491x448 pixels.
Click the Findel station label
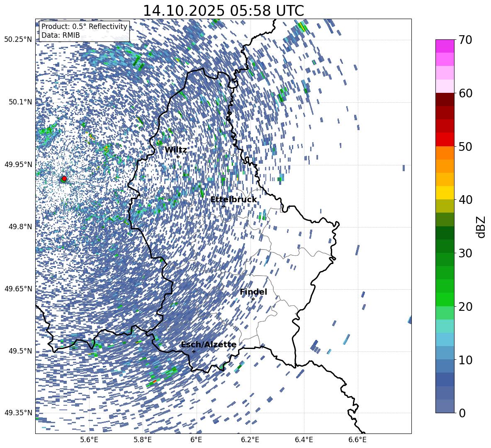tap(253, 292)
